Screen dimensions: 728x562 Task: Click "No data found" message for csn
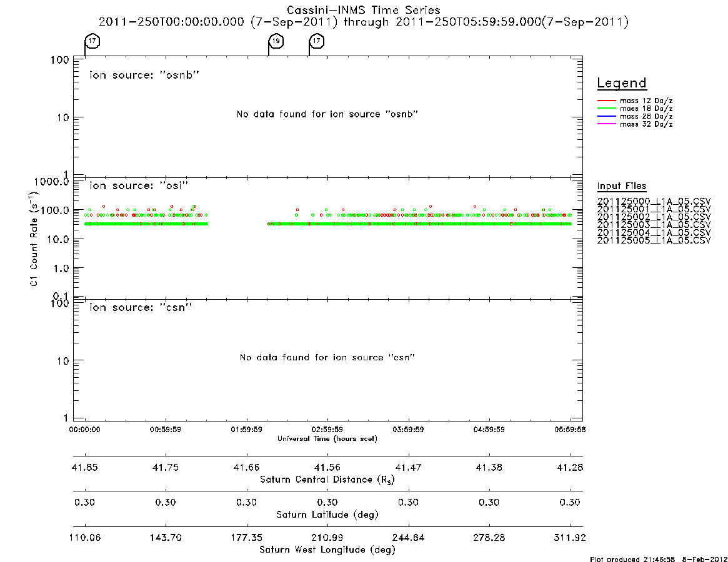327,357
